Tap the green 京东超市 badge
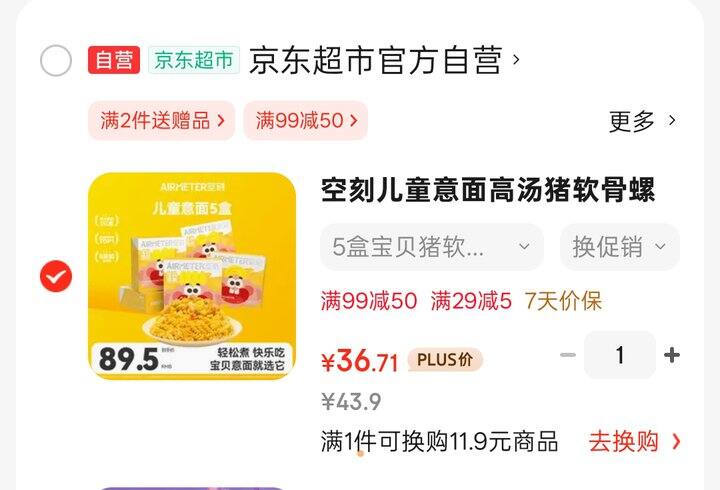 click(x=193, y=60)
